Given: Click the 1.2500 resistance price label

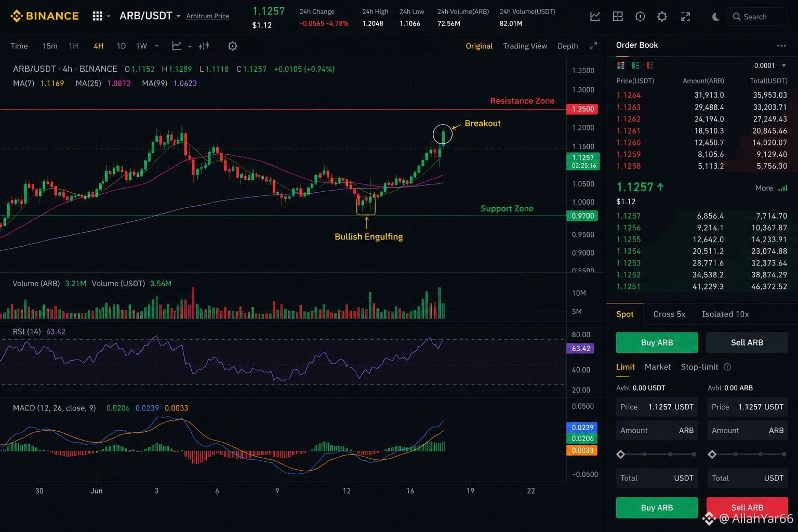Looking at the screenshot, I should pyautogui.click(x=582, y=109).
